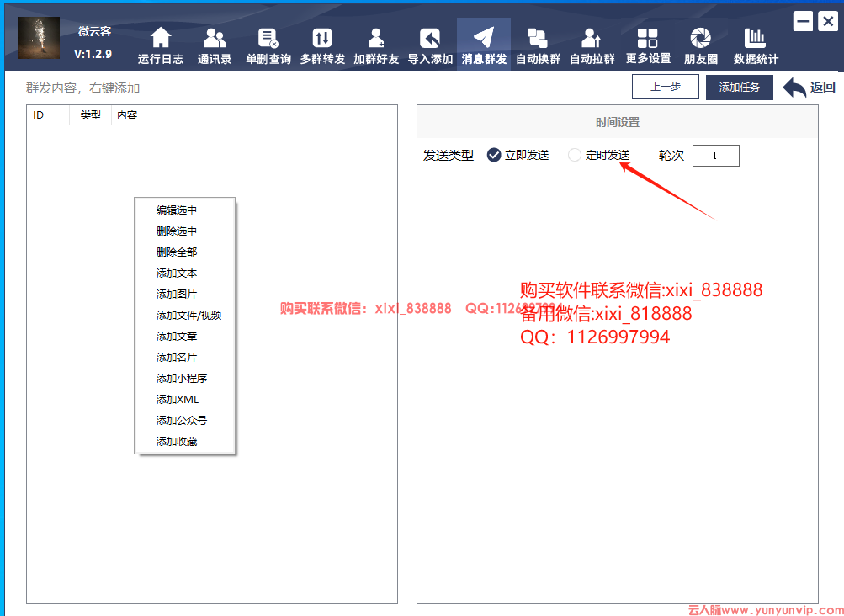Open the 自动换群 toolbar icon
Image resolution: width=844 pixels, height=616 pixels.
pyautogui.click(x=537, y=38)
